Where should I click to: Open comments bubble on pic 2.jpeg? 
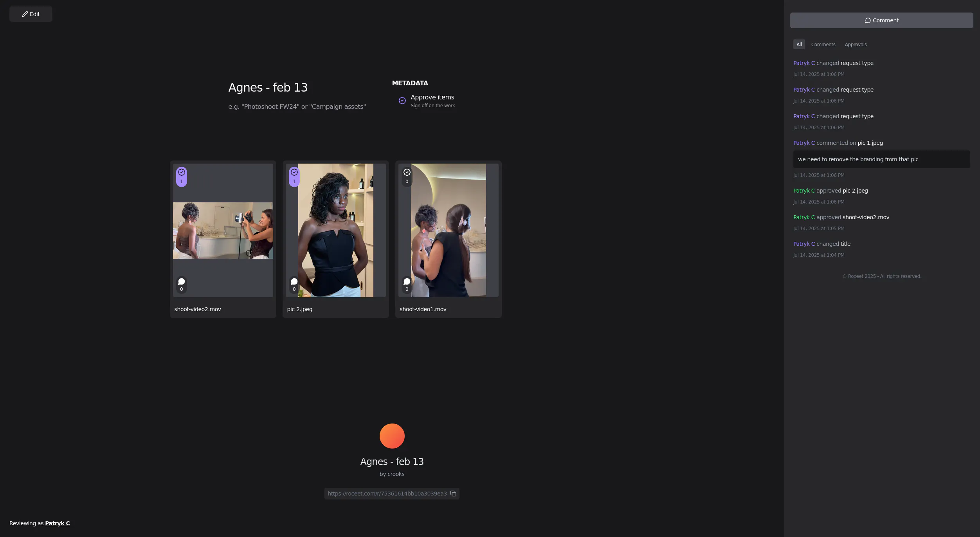point(294,285)
